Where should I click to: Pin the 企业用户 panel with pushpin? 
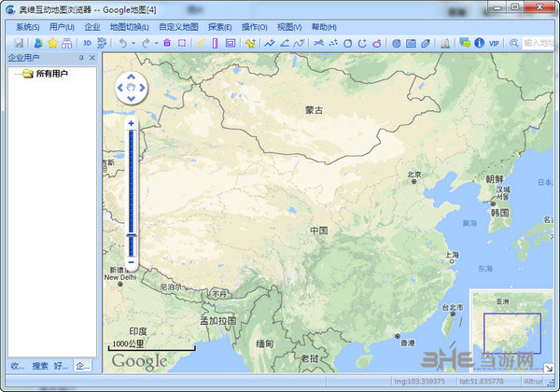[x=81, y=58]
